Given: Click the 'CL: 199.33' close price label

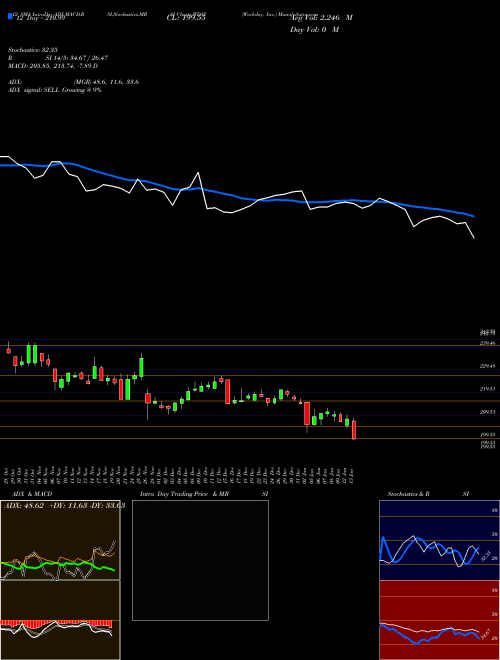Looking at the screenshot, I should click(186, 18).
